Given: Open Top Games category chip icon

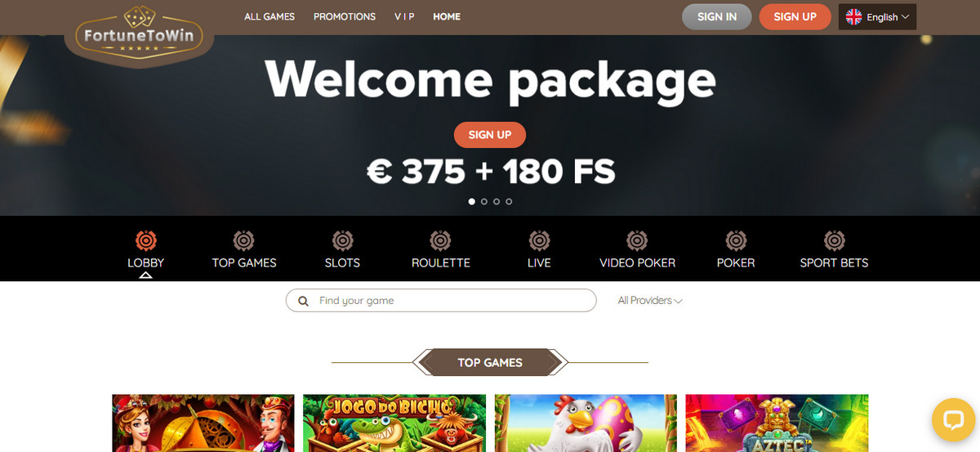Looking at the screenshot, I should [x=244, y=240].
